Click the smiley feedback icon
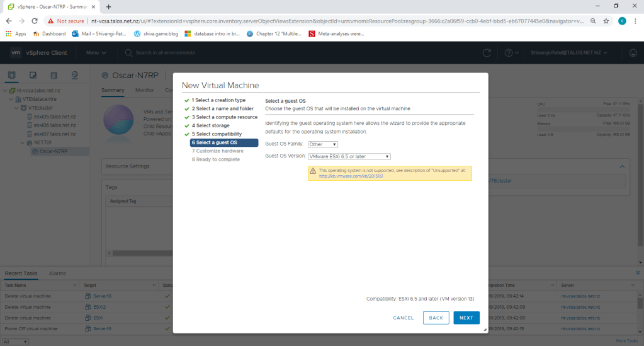Image resolution: width=644 pixels, height=346 pixels. (x=633, y=53)
